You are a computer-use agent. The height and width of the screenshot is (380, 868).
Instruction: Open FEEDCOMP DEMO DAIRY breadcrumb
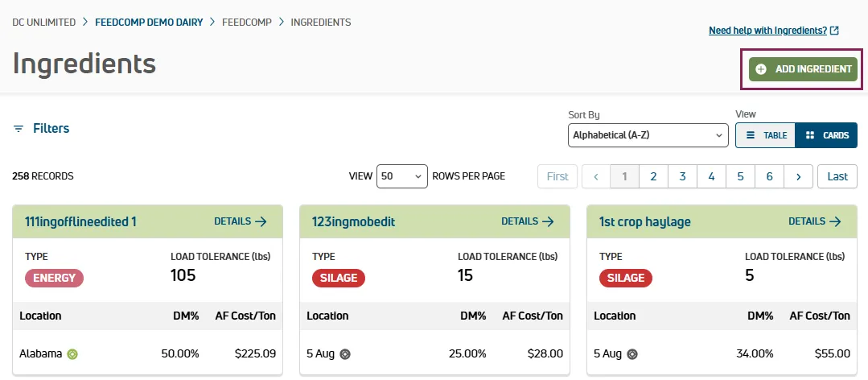click(149, 23)
